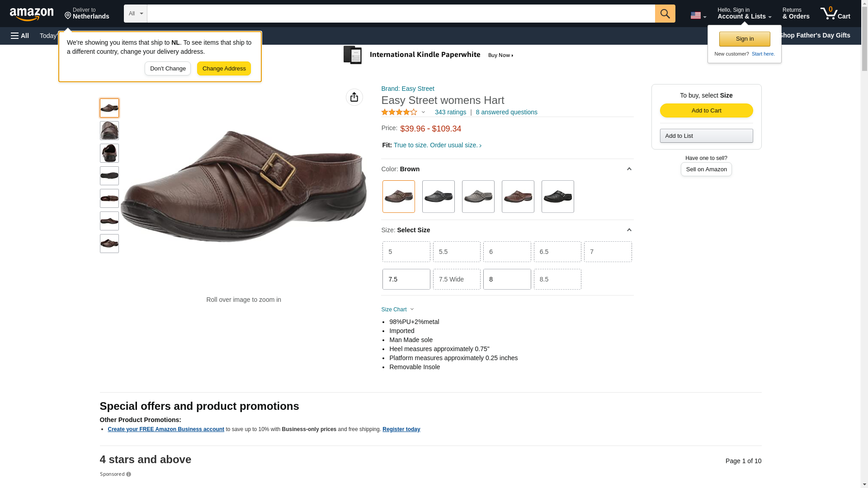The width and height of the screenshot is (868, 488).
Task: Click the Deliver to Netherlands location icon
Action: click(68, 16)
